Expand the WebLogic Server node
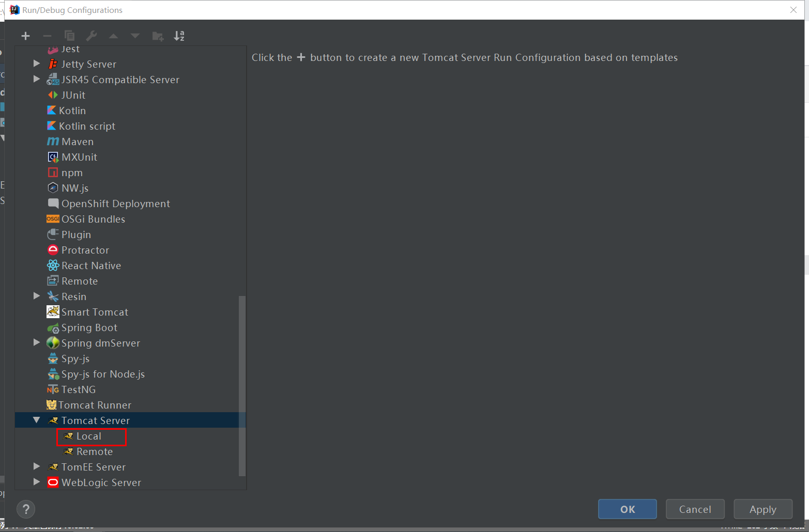The height and width of the screenshot is (532, 809). (x=37, y=482)
